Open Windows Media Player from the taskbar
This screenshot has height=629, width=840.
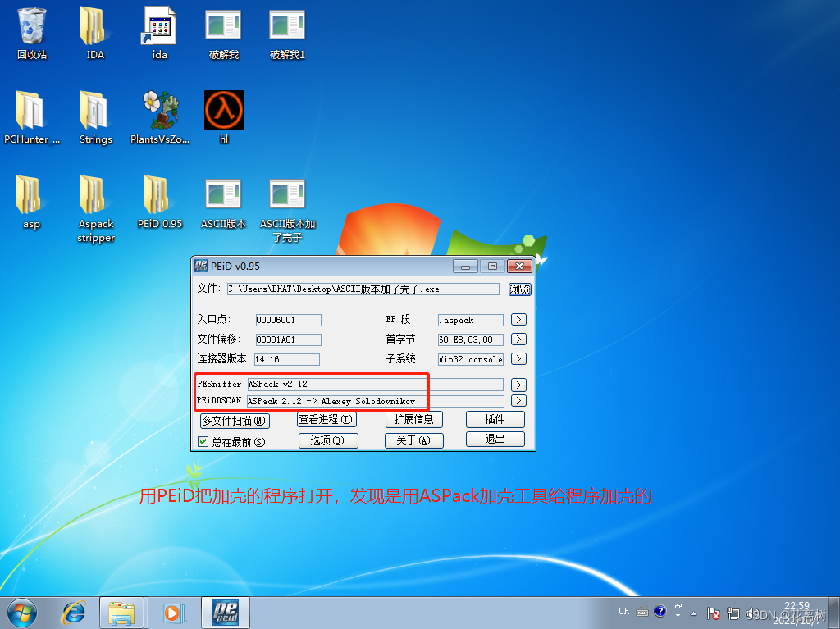pos(172,613)
